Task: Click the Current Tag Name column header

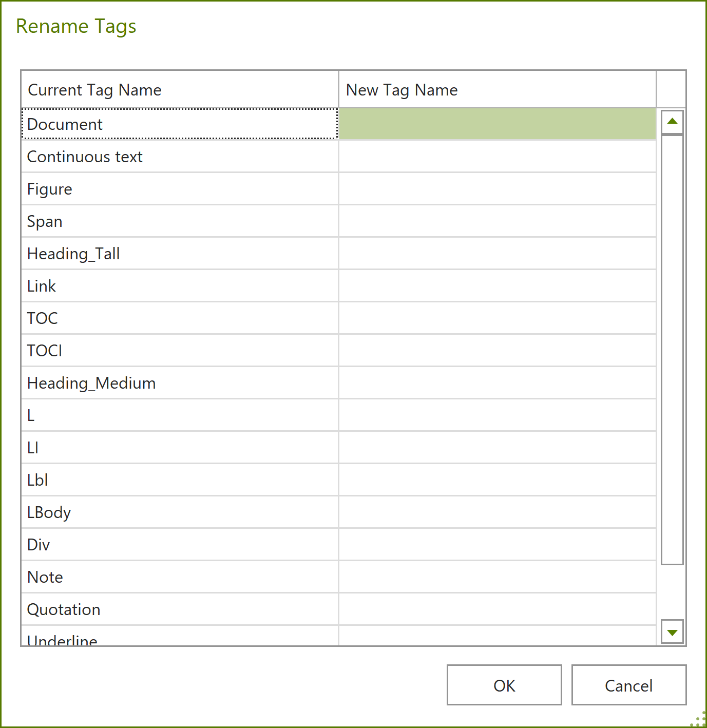Action: point(180,89)
